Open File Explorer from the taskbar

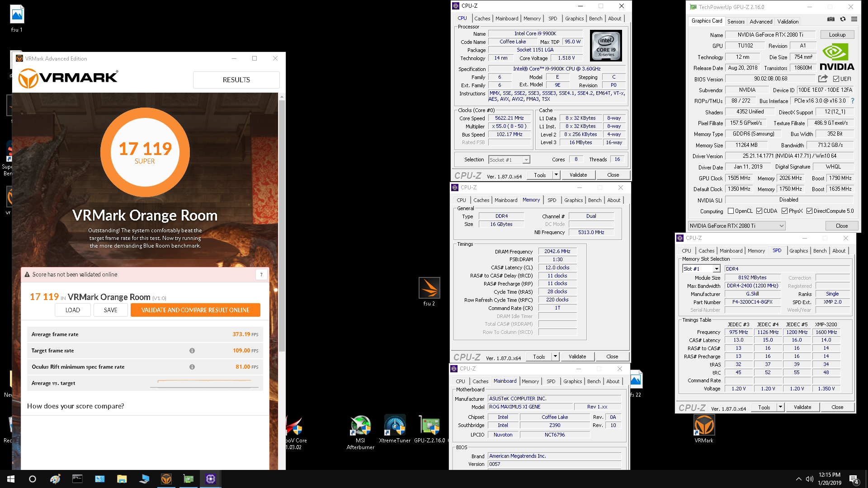point(122,479)
